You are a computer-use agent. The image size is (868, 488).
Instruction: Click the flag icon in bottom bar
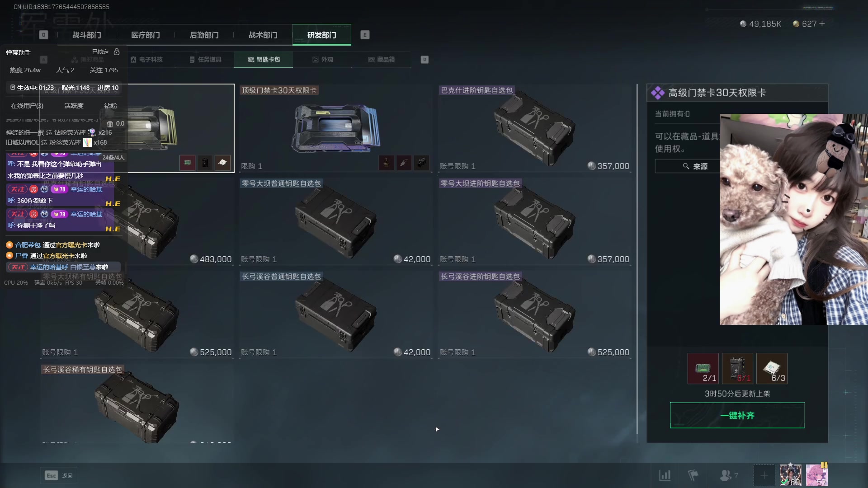pos(693,475)
